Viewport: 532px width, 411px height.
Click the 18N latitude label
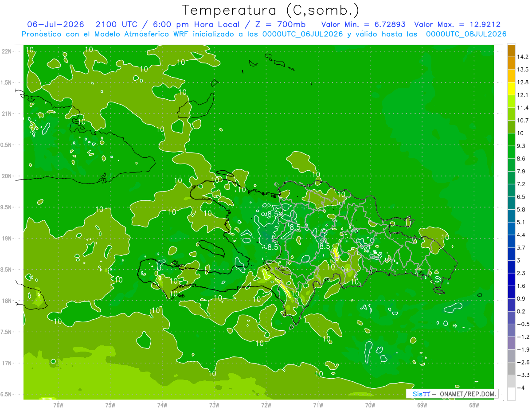tap(7, 301)
